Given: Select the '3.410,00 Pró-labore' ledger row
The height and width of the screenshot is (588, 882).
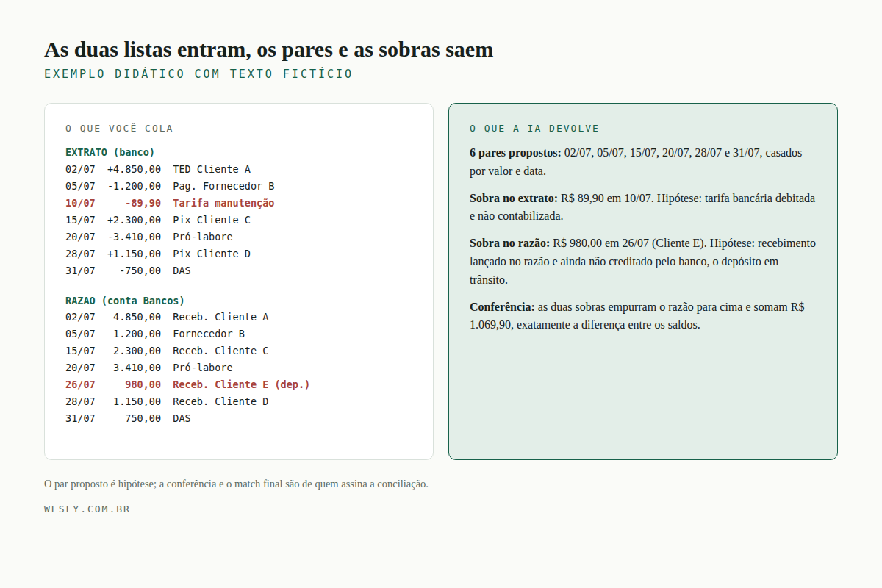Looking at the screenshot, I should 149,367.
